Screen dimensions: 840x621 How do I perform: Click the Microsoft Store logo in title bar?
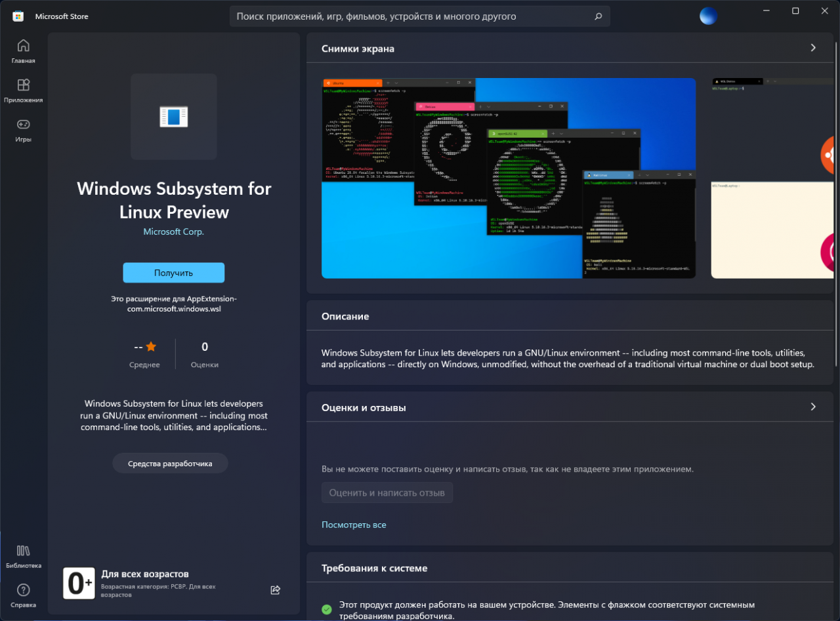tap(18, 16)
